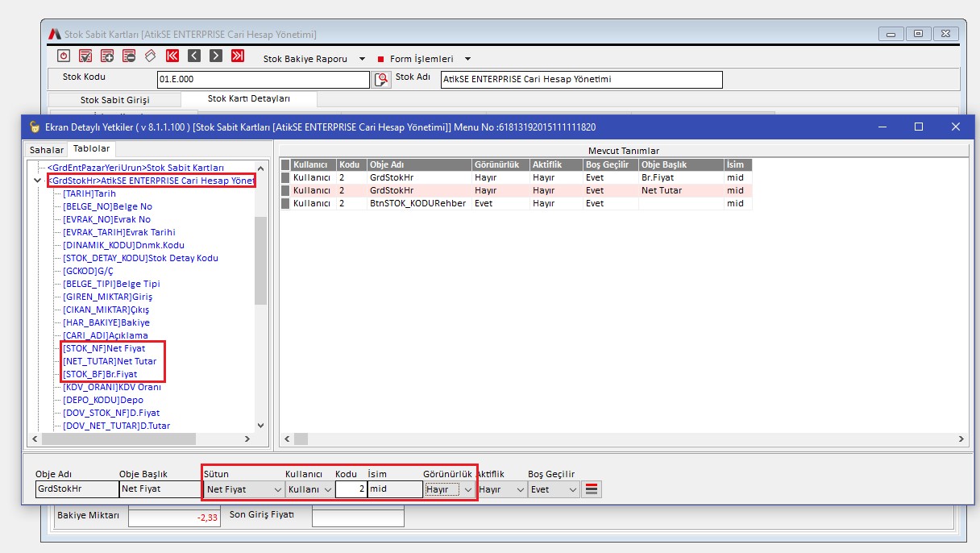
Task: Select [NET_TUTAR]Net Tutar tree item
Action: tap(110, 361)
